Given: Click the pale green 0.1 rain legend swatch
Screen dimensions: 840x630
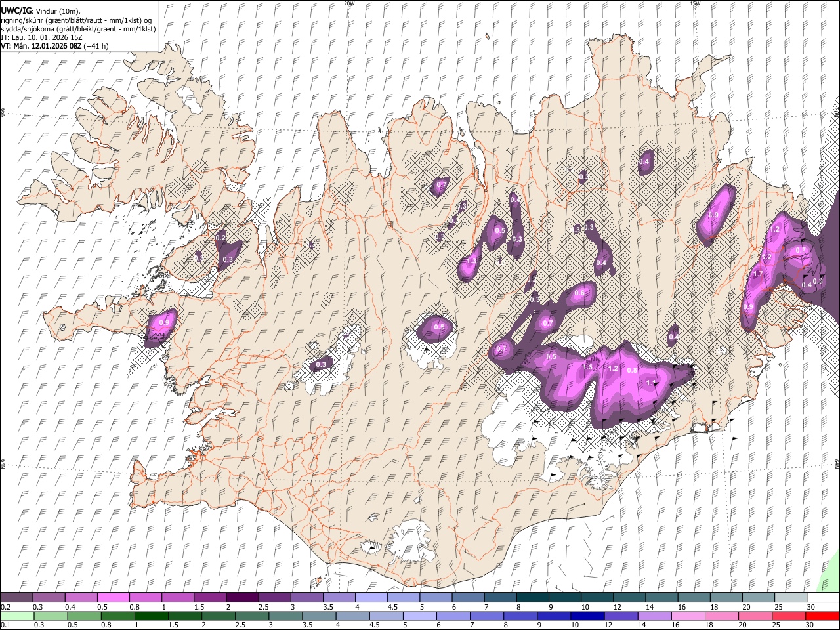Looking at the screenshot, I should 17,616.
